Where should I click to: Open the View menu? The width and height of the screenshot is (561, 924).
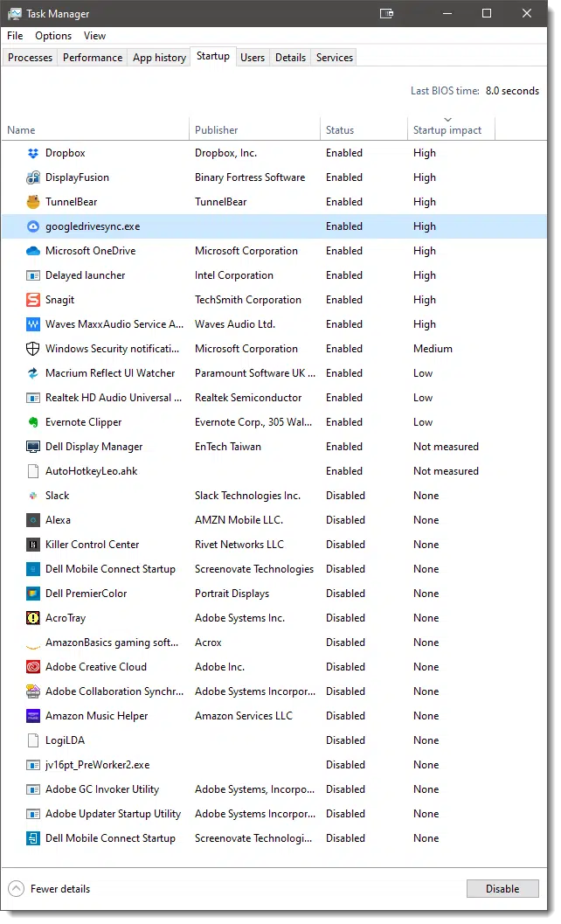(94, 36)
